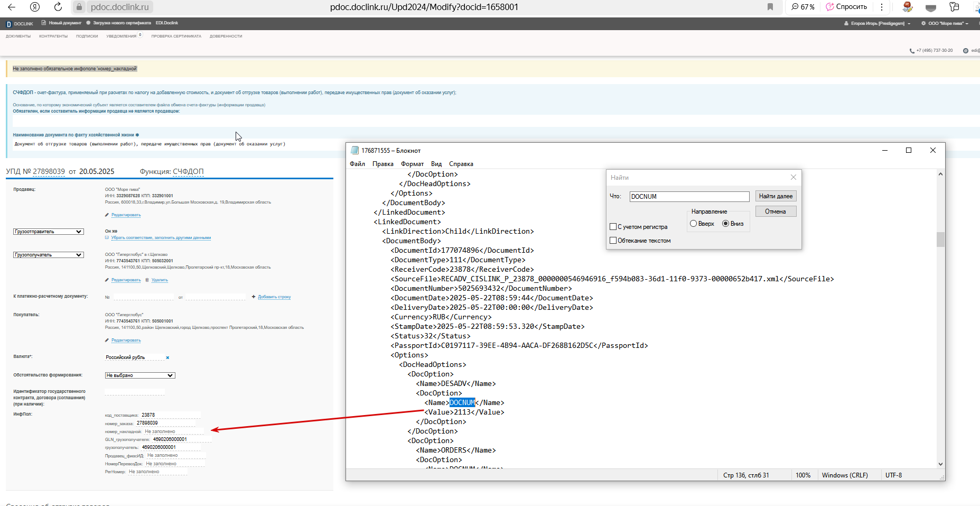Open the Грузополучатель dropdown
Screen dimensions: 980x506
(x=49, y=255)
